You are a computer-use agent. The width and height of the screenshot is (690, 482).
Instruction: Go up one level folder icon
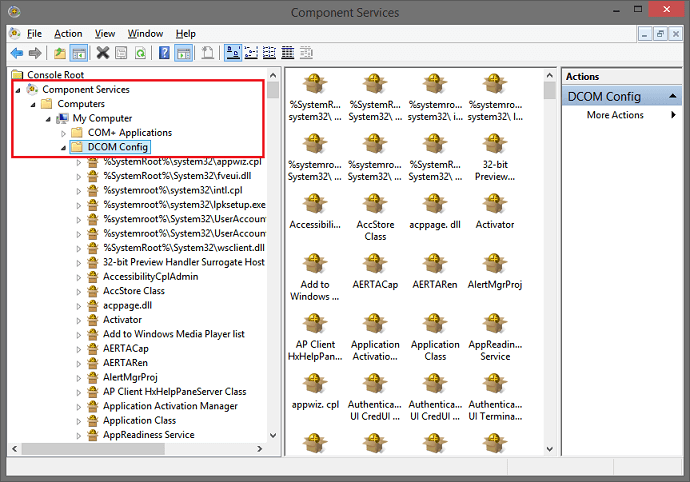(x=59, y=53)
